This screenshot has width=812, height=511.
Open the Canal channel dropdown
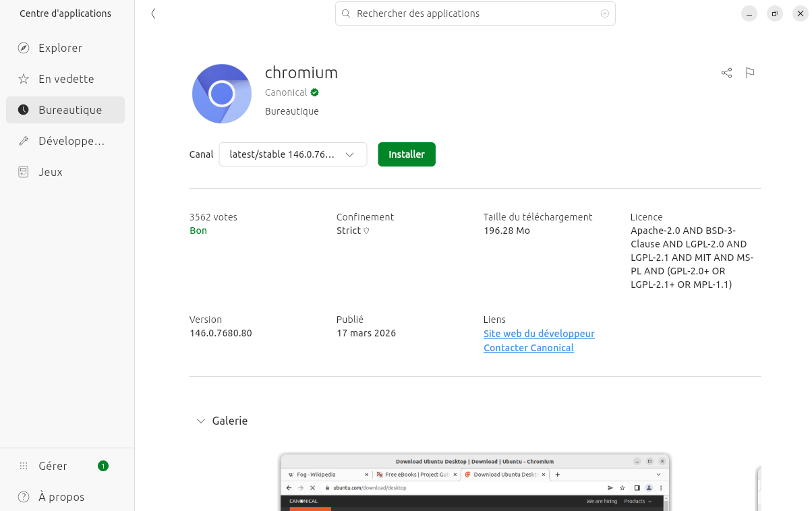(x=293, y=154)
